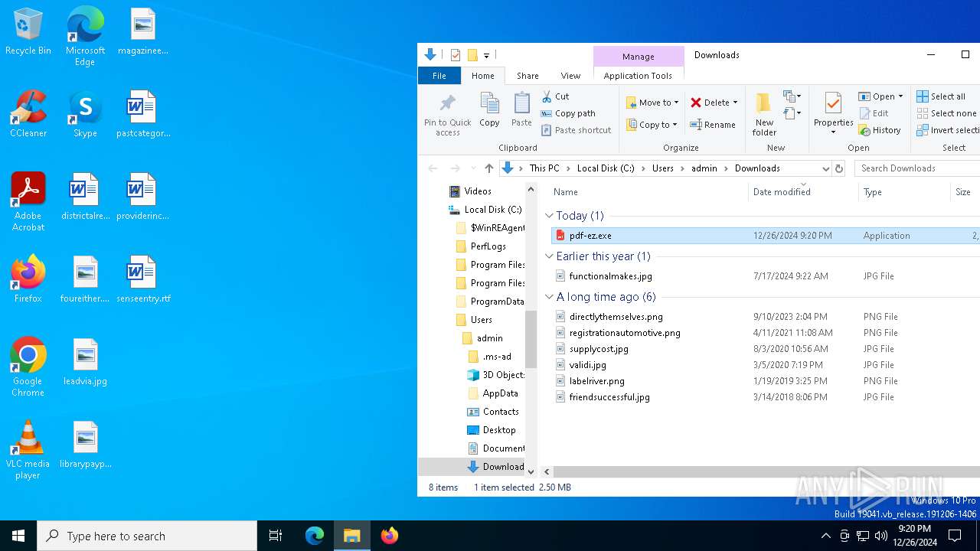980x551 pixels.
Task: Open the Delete dropdown arrow
Action: (735, 103)
